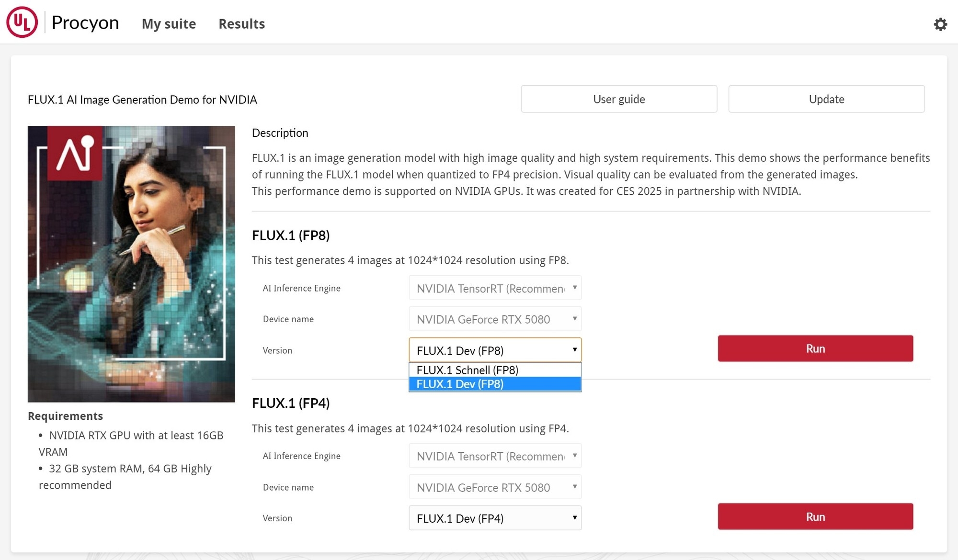Click the red AI badge on the artwork
Image resolution: width=958 pixels, height=560 pixels.
coord(75,153)
